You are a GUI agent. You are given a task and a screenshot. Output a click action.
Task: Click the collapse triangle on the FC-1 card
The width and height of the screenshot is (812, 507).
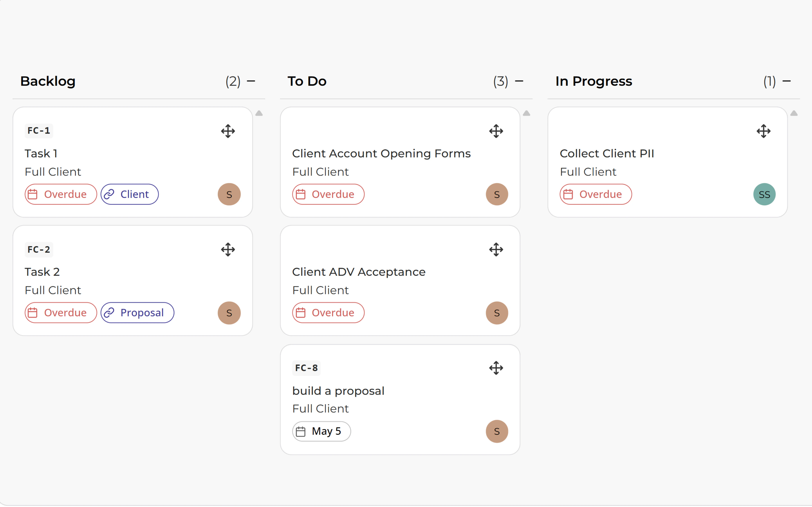tap(259, 113)
